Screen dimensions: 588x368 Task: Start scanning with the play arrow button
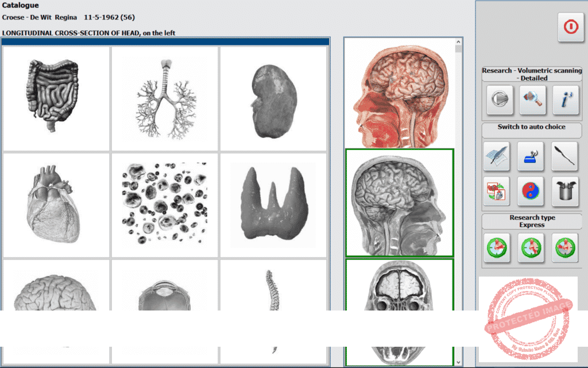click(500, 99)
